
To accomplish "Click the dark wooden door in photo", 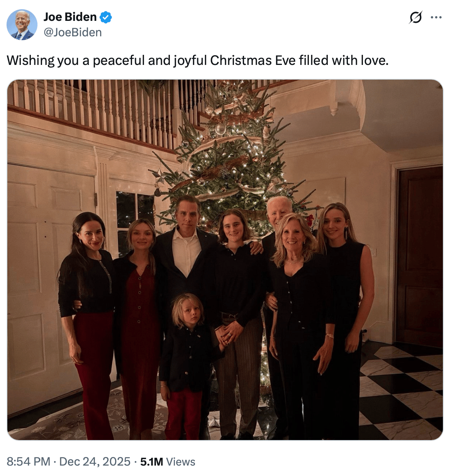I will coord(419,255).
